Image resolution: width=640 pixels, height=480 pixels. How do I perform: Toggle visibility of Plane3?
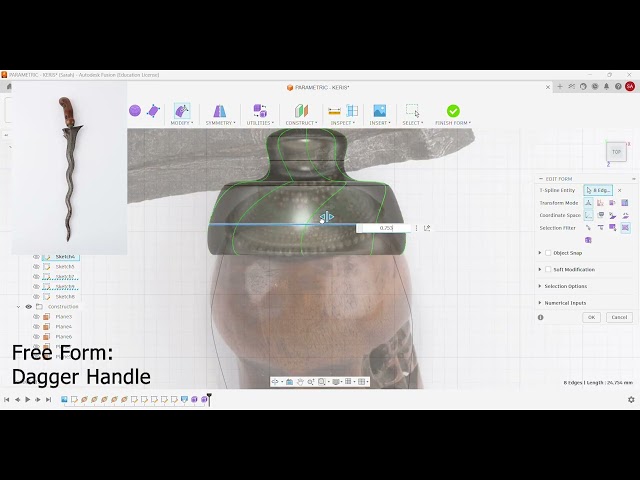coord(36,317)
